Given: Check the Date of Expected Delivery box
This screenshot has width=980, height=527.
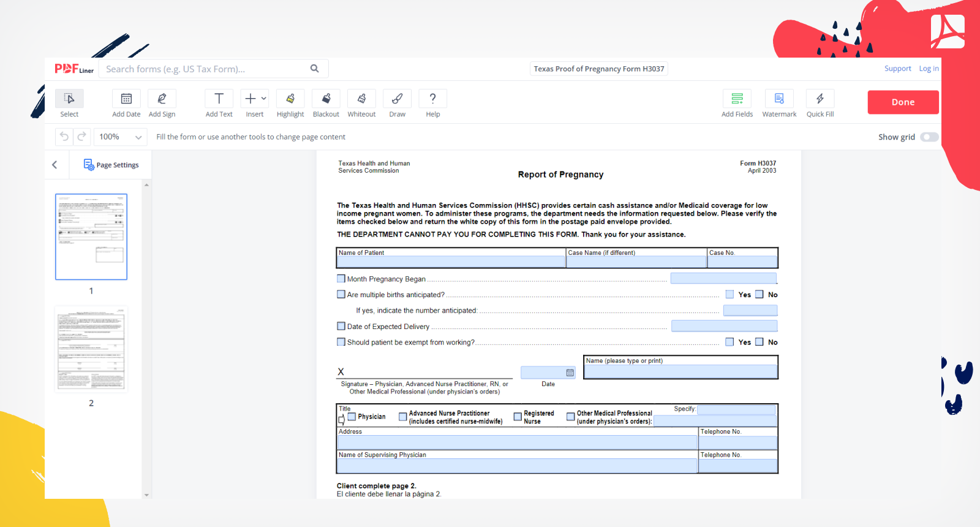Looking at the screenshot, I should click(341, 326).
